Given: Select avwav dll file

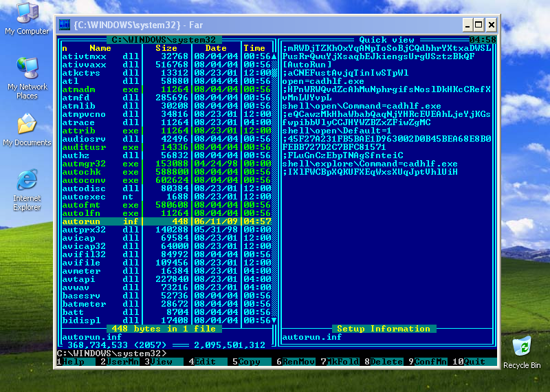Looking at the screenshot, I should pos(166,287).
